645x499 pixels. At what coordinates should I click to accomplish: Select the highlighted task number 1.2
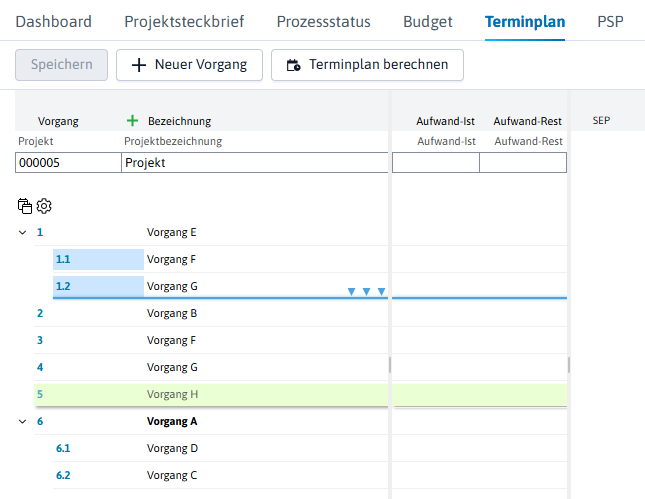[x=63, y=286]
